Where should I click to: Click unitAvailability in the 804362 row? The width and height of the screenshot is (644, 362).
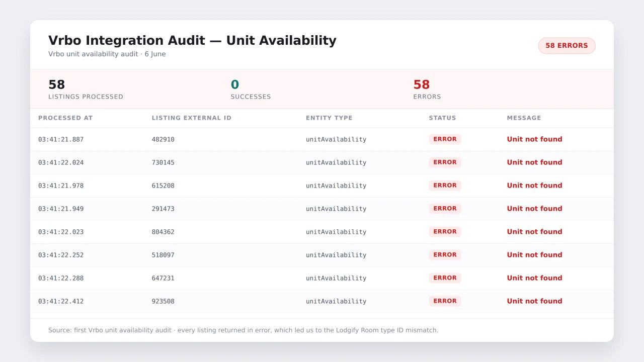[x=336, y=232]
